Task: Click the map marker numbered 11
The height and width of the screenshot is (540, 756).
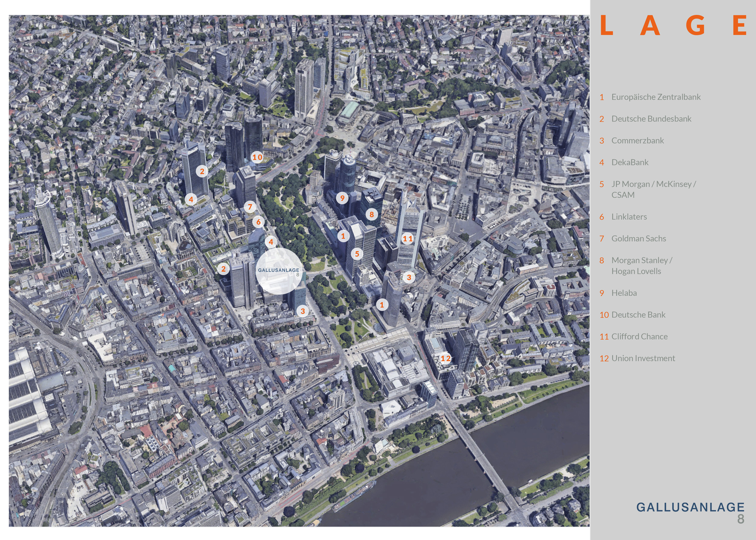Action: (407, 239)
